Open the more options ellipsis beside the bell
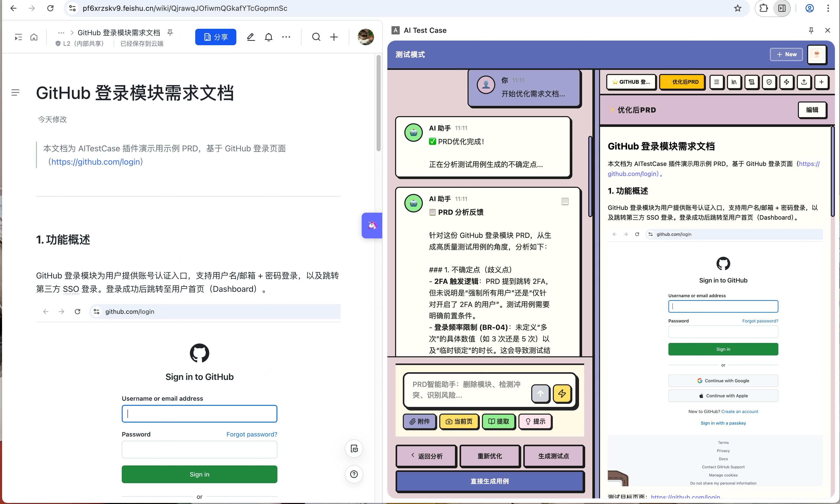This screenshot has height=504, width=840. pyautogui.click(x=286, y=37)
